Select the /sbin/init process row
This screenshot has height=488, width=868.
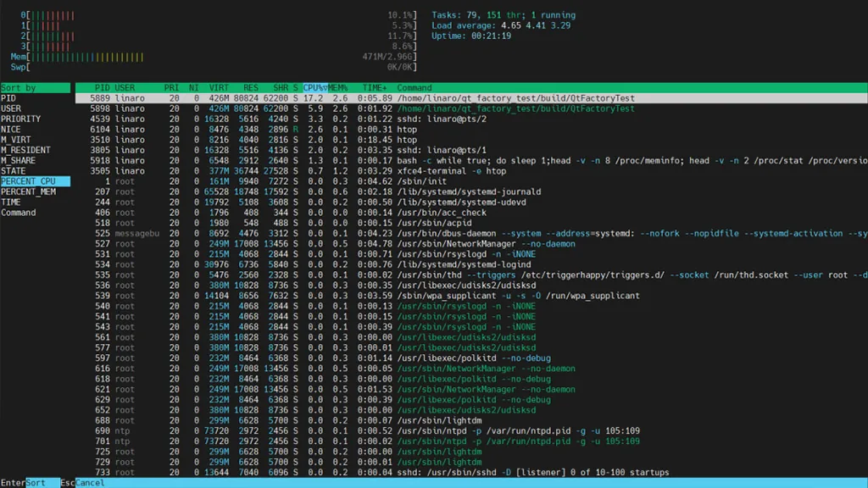[471, 181]
